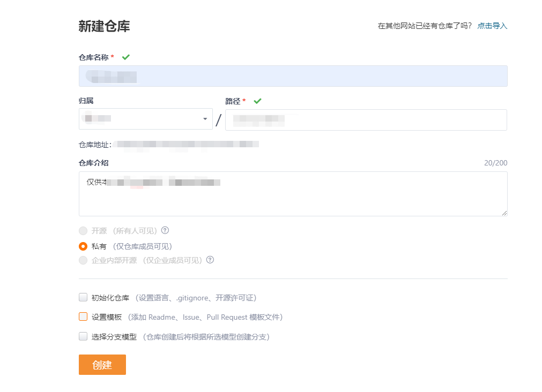The image size is (542, 392).
Task: Select the 开源 visibility option
Action: point(84,230)
